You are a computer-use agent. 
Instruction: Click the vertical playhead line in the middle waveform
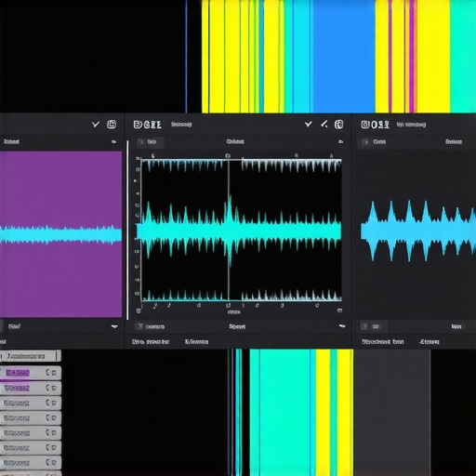coord(229,230)
